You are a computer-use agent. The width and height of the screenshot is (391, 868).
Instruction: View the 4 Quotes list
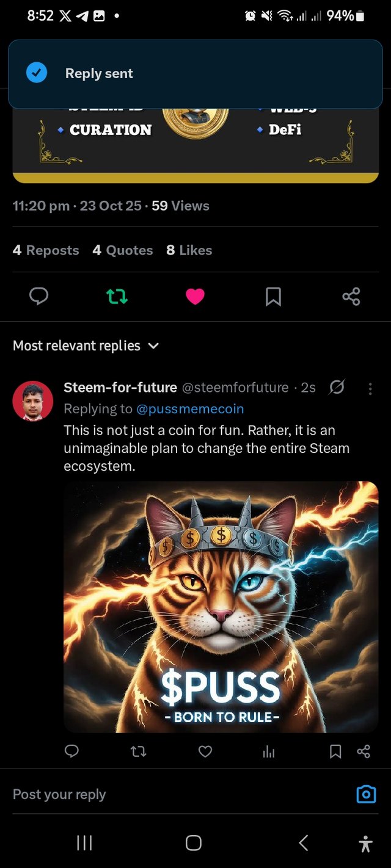pos(123,250)
